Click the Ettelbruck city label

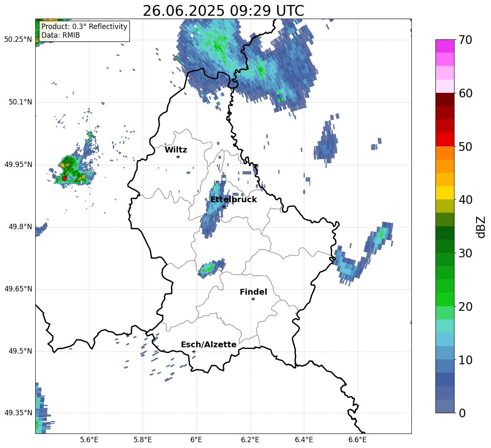click(x=233, y=200)
